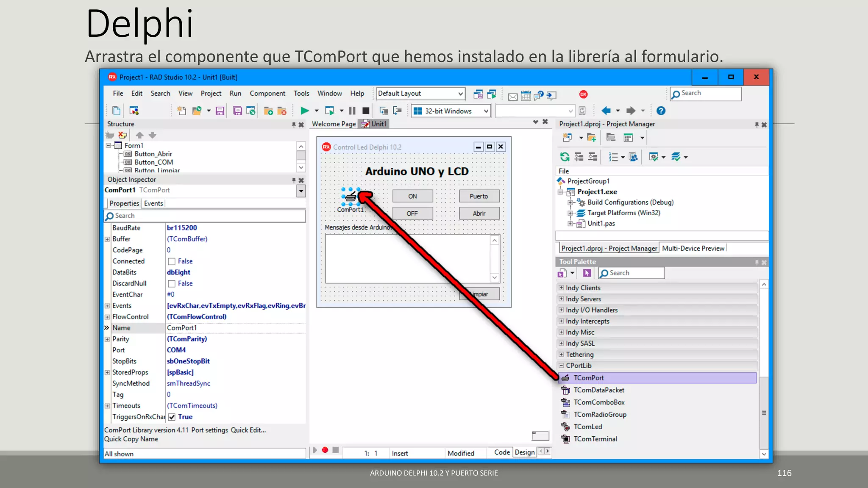
Task: Open the help question mark icon
Action: coord(661,111)
